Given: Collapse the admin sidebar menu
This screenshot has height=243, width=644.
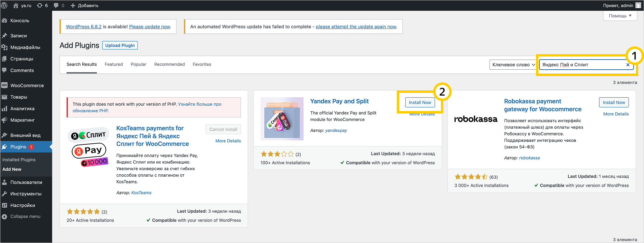Looking at the screenshot, I should 25,216.
